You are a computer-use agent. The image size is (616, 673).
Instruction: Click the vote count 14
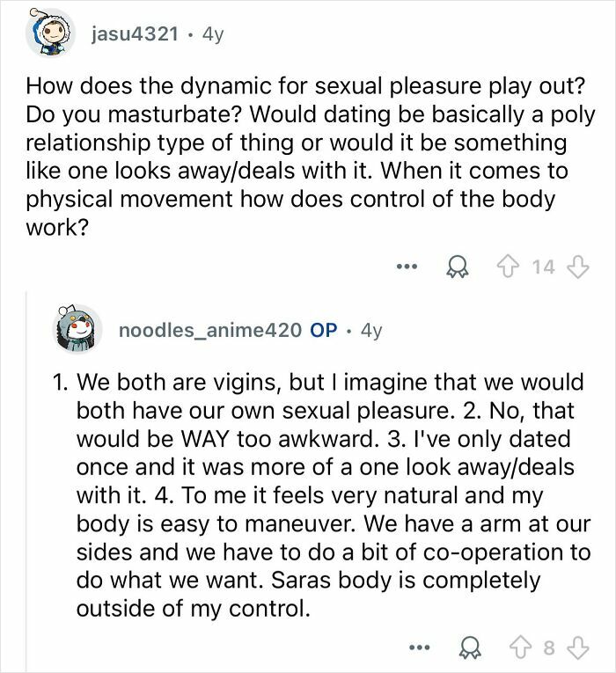(x=544, y=267)
